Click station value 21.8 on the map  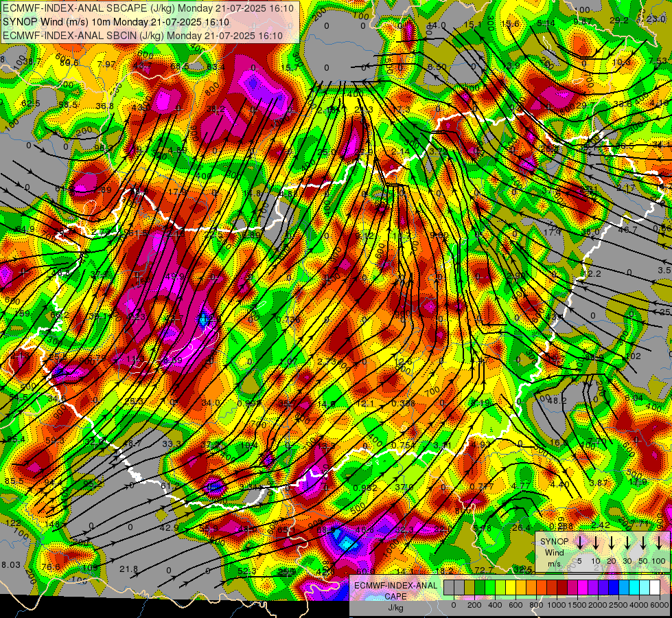[x=128, y=569]
